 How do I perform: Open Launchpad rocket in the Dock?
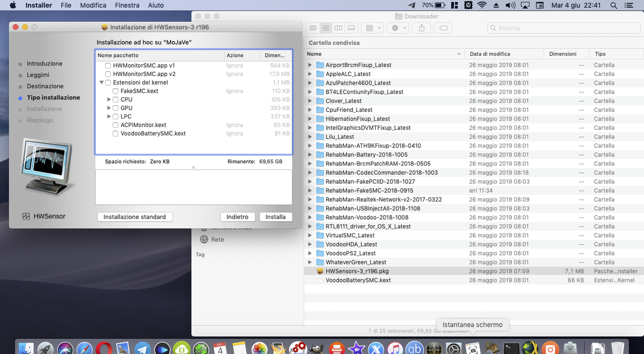(x=46, y=348)
